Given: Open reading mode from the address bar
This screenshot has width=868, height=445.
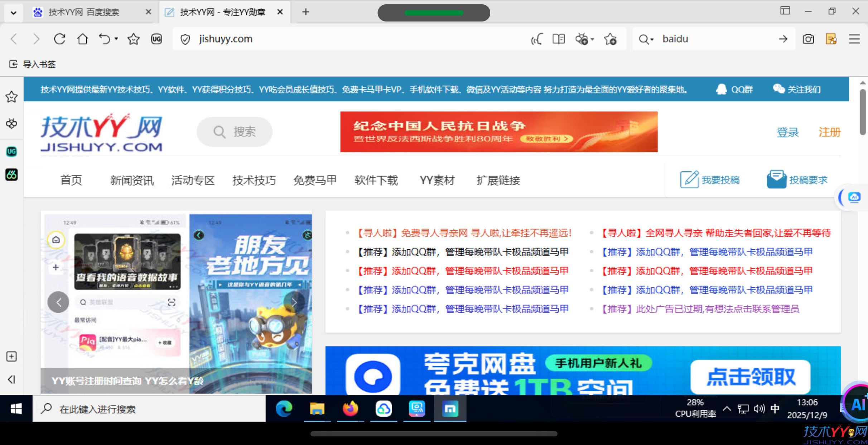Looking at the screenshot, I should tap(559, 39).
